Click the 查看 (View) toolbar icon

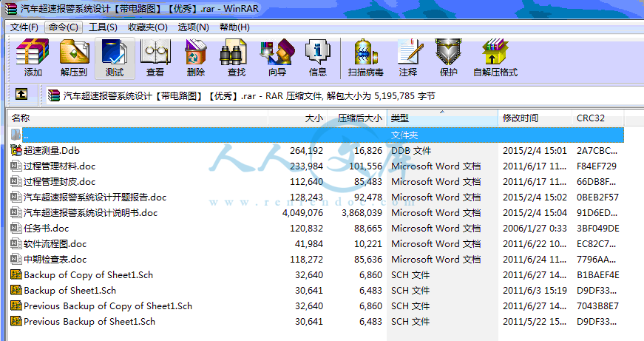155,52
